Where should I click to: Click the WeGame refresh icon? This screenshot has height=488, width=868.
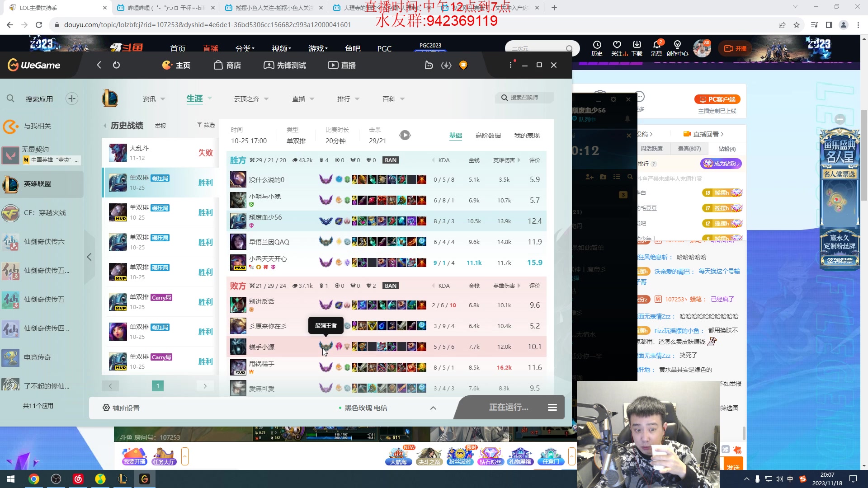[x=116, y=65]
